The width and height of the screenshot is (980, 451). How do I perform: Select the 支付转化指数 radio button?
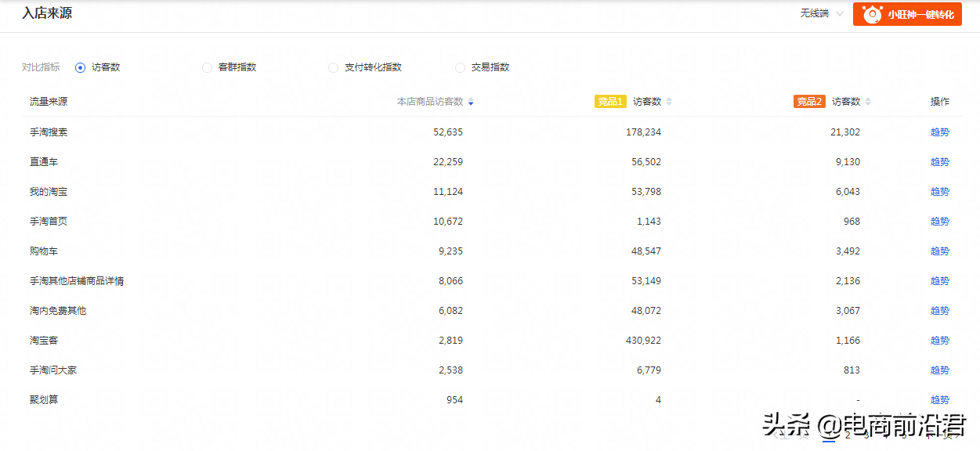coord(333,67)
